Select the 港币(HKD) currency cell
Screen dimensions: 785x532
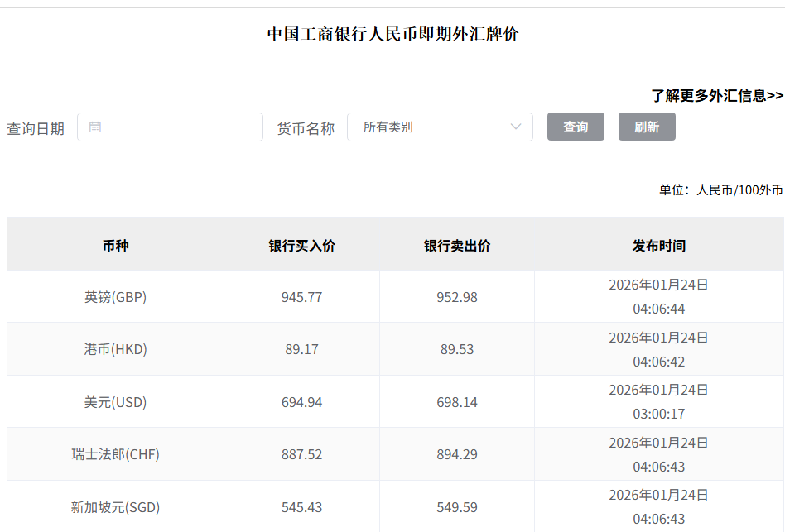[x=116, y=349]
